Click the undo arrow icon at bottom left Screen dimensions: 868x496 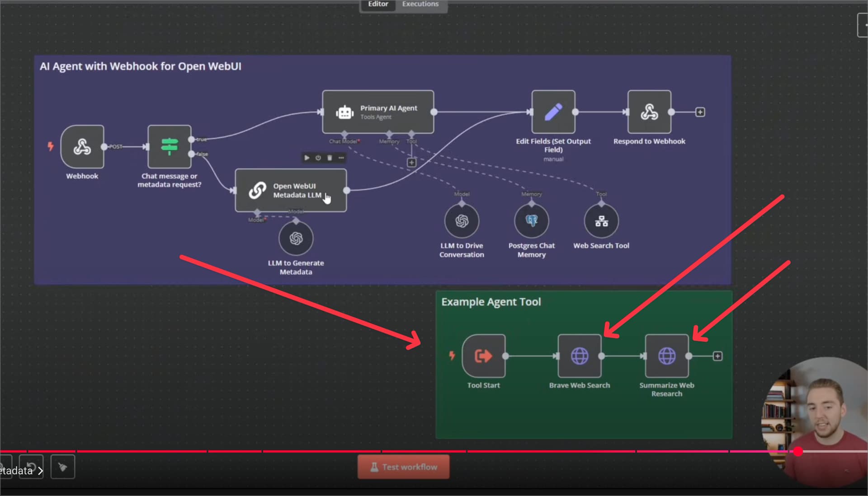click(31, 467)
